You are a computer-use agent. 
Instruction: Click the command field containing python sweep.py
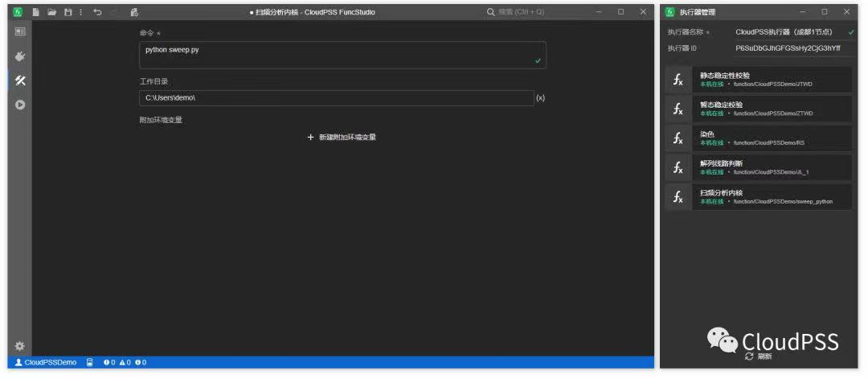coord(342,55)
